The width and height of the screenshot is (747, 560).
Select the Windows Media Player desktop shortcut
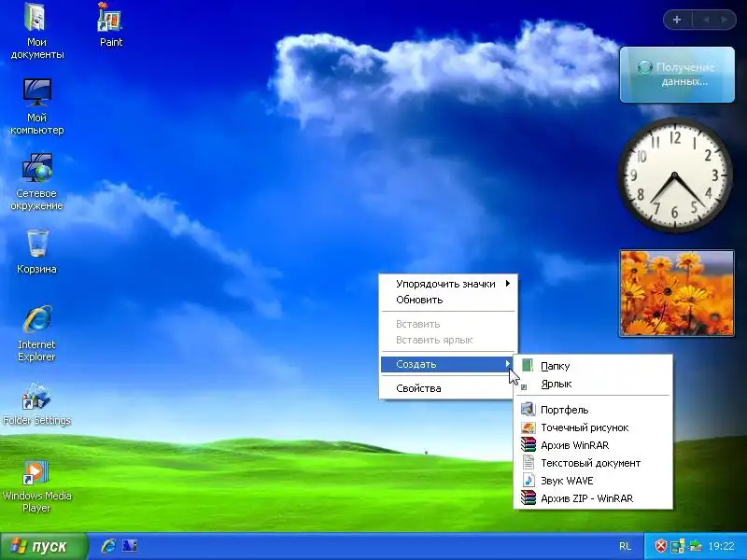(36, 485)
